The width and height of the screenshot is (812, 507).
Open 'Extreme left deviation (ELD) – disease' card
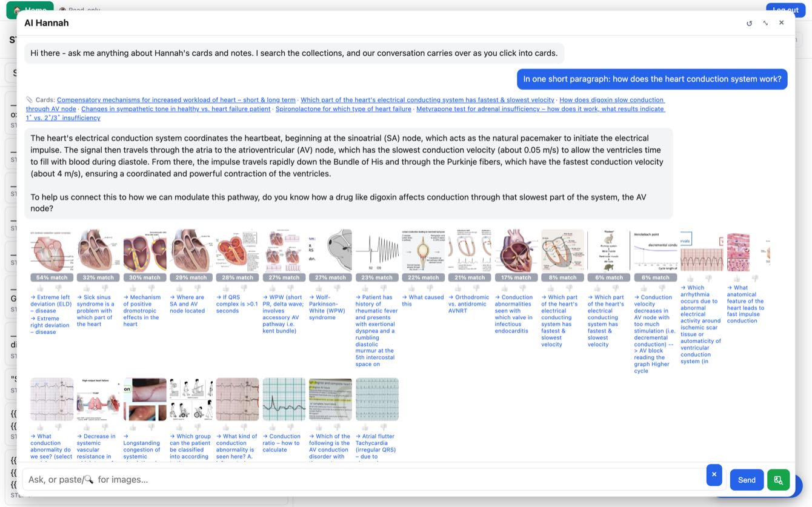click(52, 304)
